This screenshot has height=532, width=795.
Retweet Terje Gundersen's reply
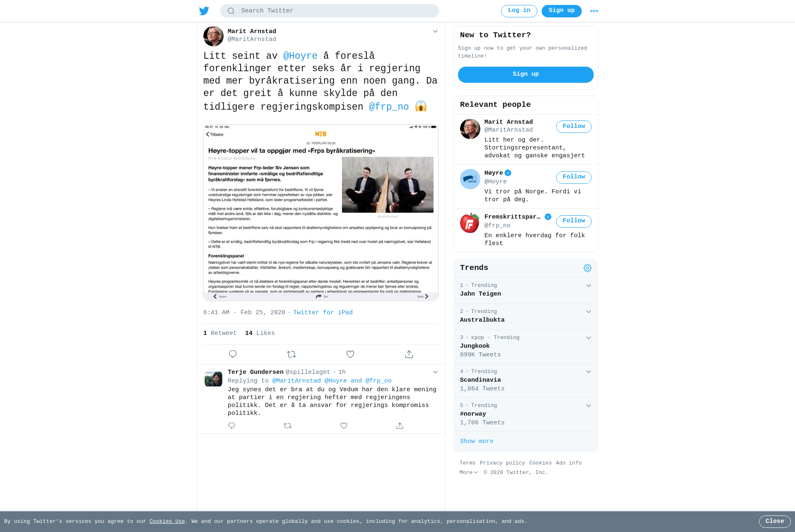(x=288, y=426)
